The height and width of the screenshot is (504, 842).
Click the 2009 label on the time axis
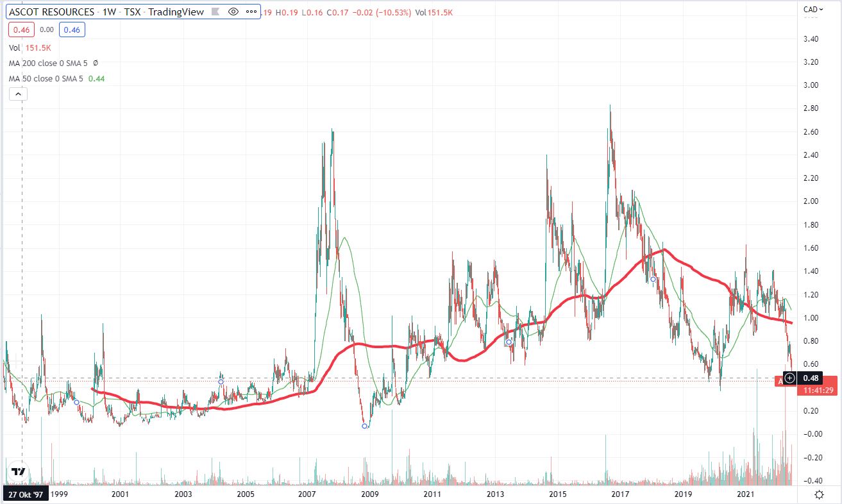[370, 494]
